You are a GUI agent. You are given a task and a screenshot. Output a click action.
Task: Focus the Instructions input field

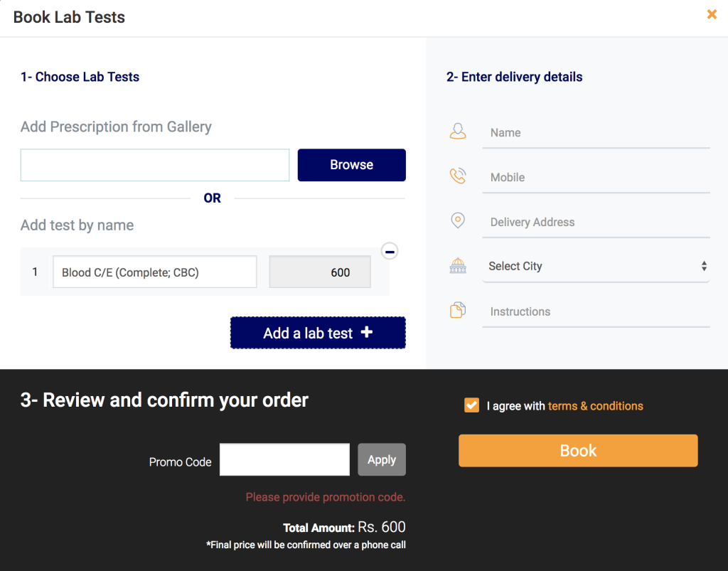pyautogui.click(x=596, y=312)
